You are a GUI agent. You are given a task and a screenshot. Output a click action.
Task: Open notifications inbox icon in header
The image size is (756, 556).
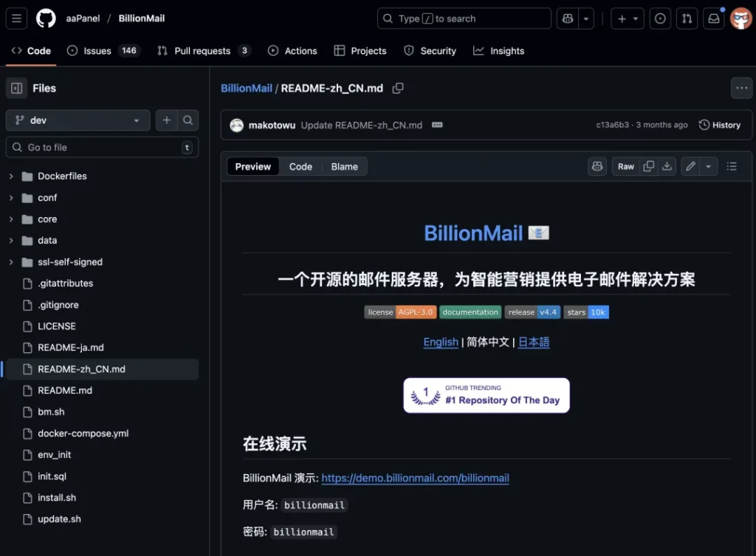click(x=712, y=18)
